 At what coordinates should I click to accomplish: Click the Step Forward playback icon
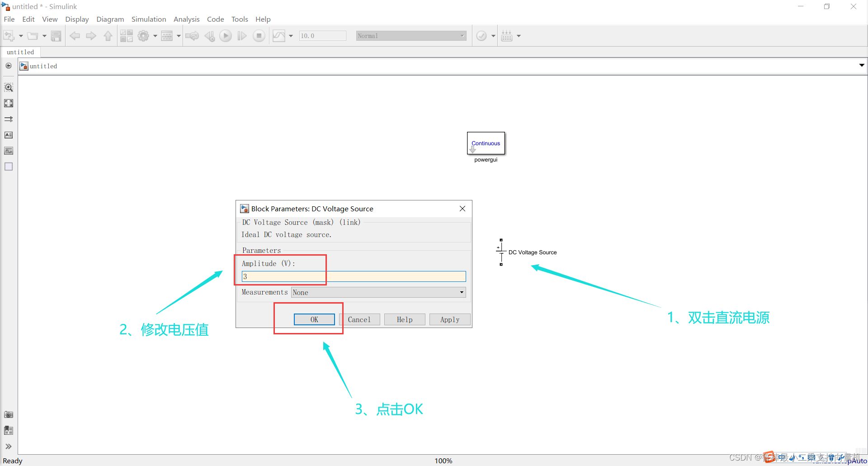242,36
